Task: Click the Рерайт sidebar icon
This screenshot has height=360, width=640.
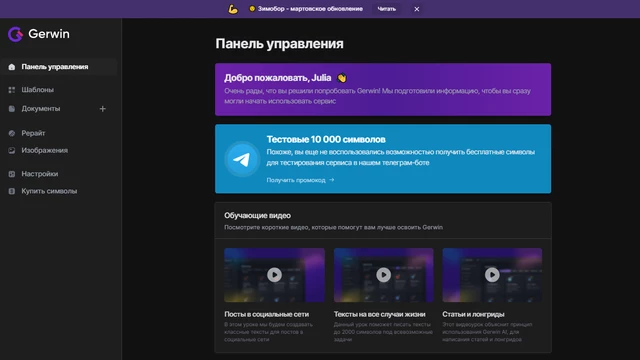Action: click(12, 133)
